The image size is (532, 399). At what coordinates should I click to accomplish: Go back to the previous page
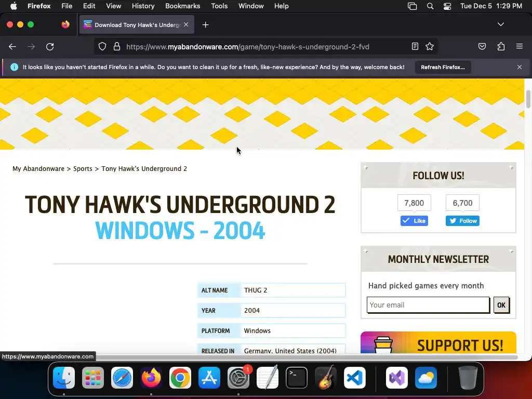pos(12,47)
